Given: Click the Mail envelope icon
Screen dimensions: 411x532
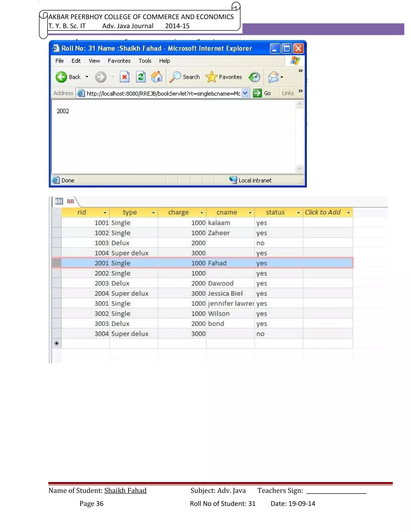Looking at the screenshot, I should click(x=273, y=77).
